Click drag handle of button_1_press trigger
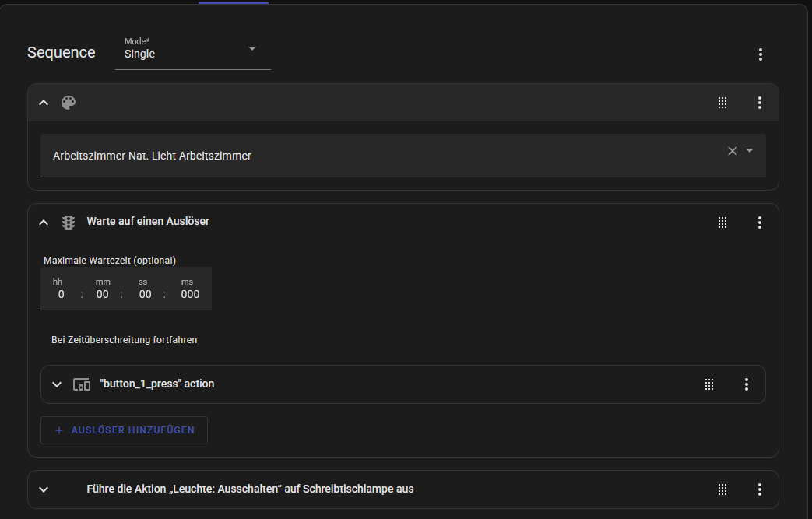 [709, 384]
